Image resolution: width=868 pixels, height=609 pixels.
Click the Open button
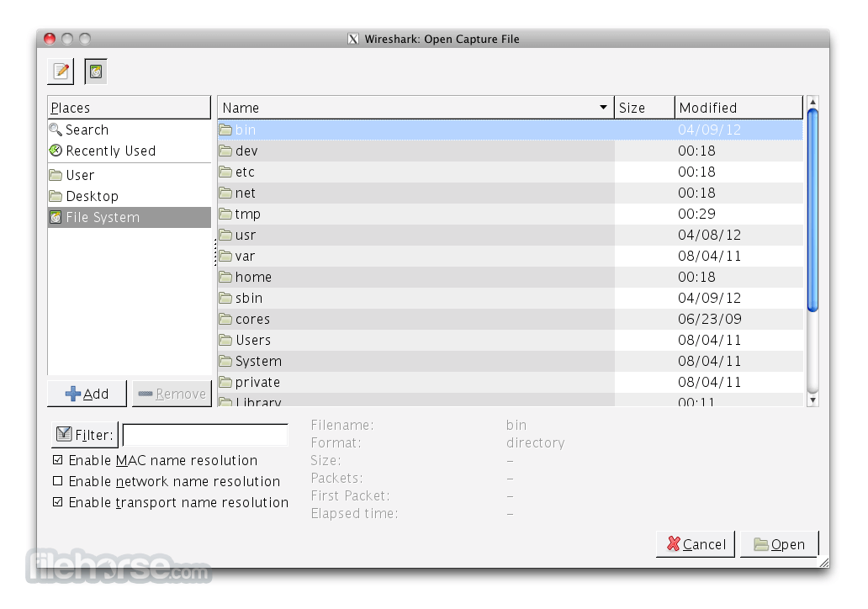(779, 544)
